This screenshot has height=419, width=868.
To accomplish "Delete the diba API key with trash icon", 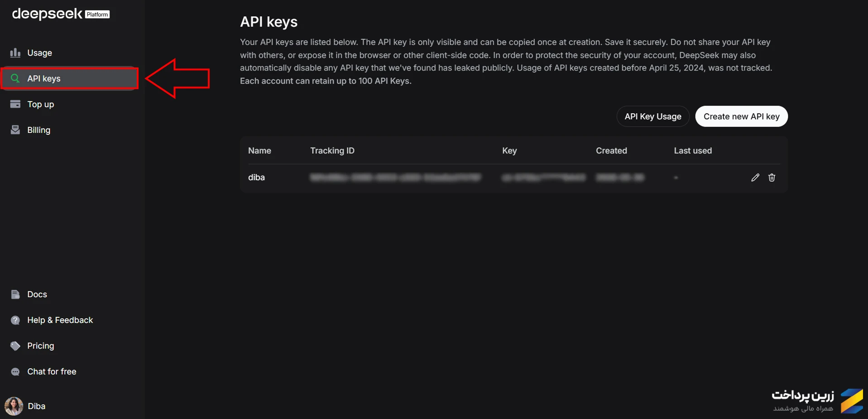I will pos(772,177).
